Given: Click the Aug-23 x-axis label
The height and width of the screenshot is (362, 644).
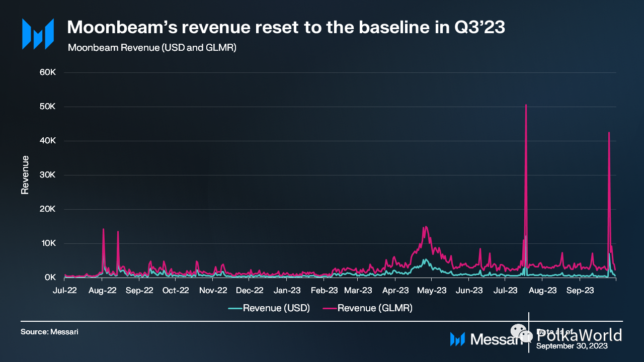Looking at the screenshot, I should click(543, 291).
